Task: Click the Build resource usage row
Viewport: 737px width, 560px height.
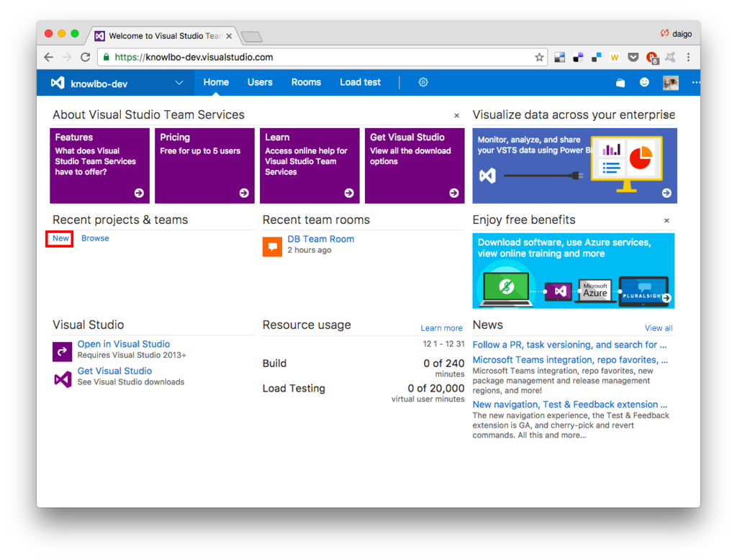Action: [363, 368]
